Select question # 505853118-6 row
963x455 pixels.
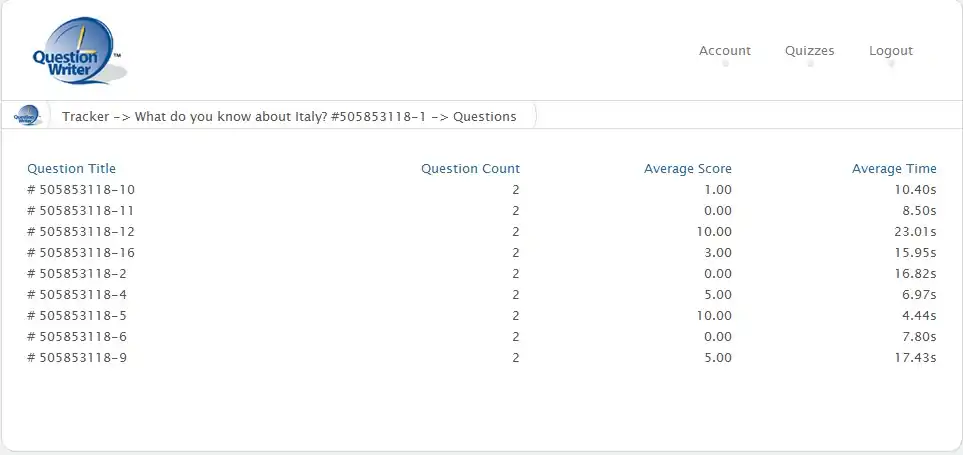click(x=77, y=336)
